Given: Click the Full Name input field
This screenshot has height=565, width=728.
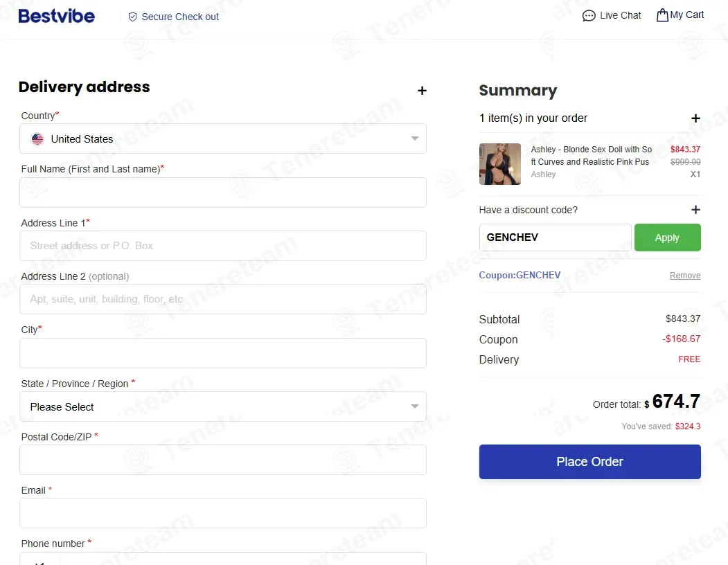Looking at the screenshot, I should (x=223, y=192).
